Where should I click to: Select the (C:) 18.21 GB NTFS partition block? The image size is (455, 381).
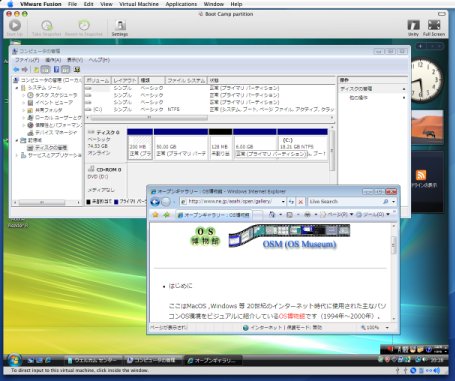click(x=302, y=145)
